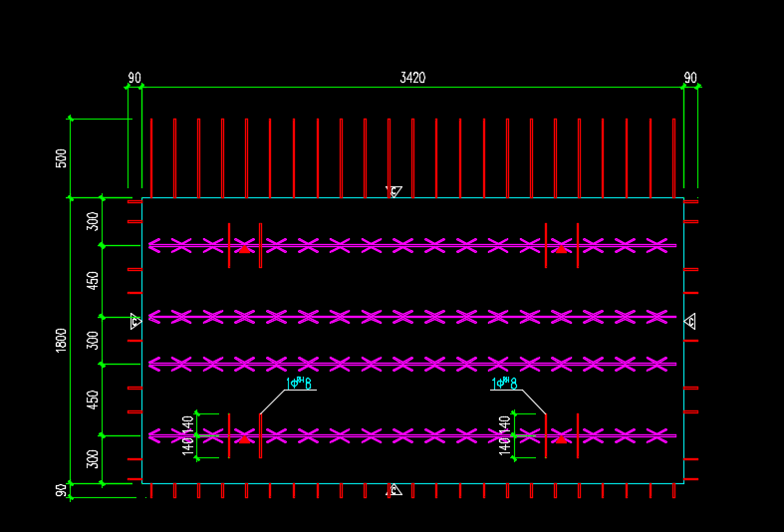Image resolution: width=784 pixels, height=532 pixels.
Task: Pick the topmost 300 dimension text
Action: coord(93,221)
